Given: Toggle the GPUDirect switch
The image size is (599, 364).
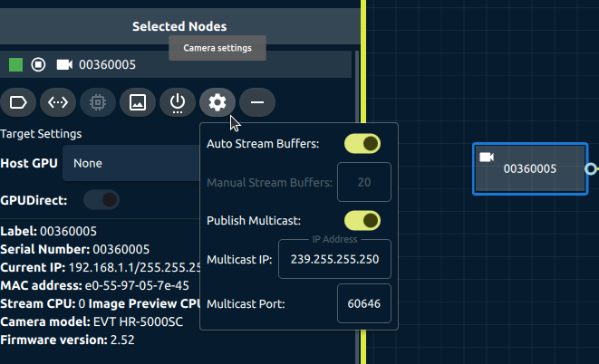Looking at the screenshot, I should point(101,200).
